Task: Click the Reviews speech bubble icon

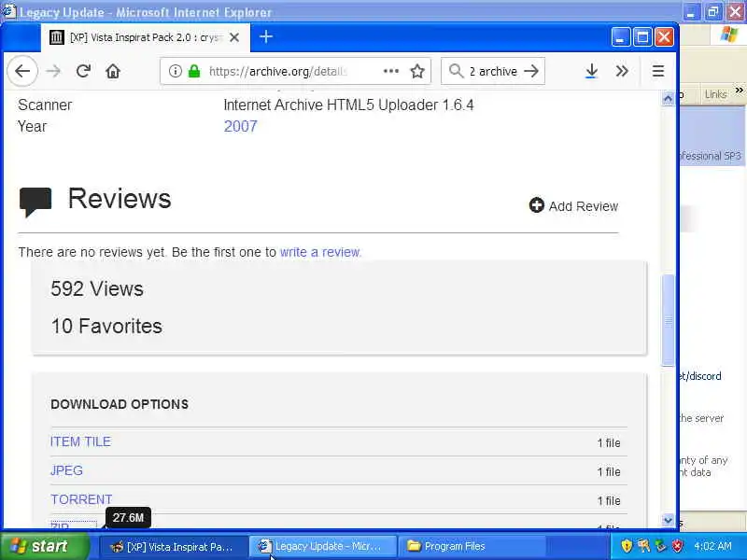Action: pos(35,202)
